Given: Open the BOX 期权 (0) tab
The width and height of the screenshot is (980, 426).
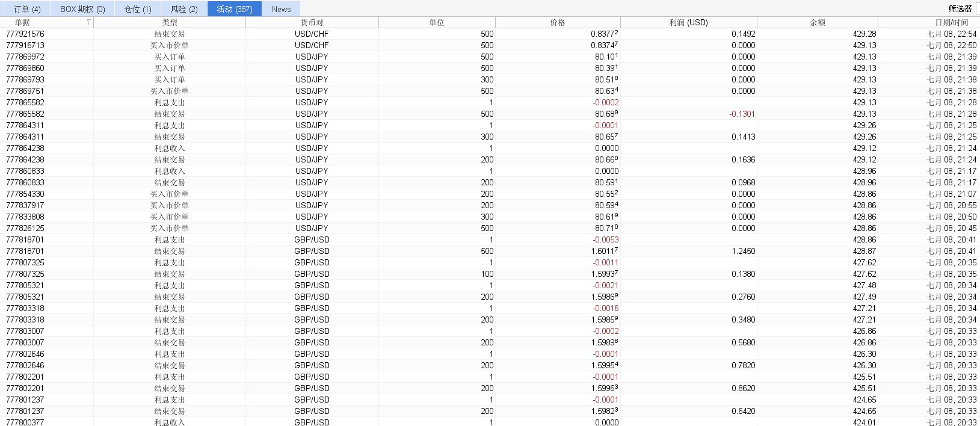Looking at the screenshot, I should tap(82, 9).
